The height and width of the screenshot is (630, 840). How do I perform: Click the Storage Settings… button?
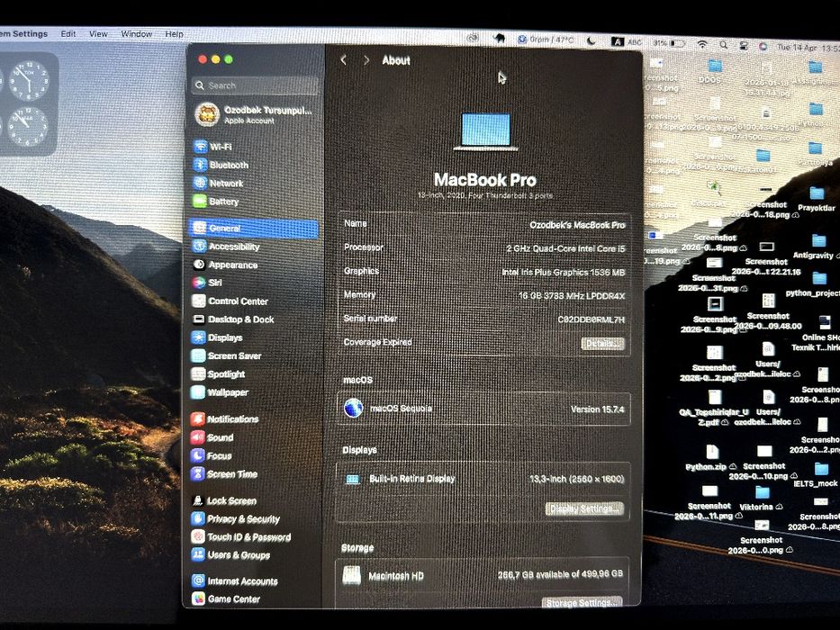[583, 603]
